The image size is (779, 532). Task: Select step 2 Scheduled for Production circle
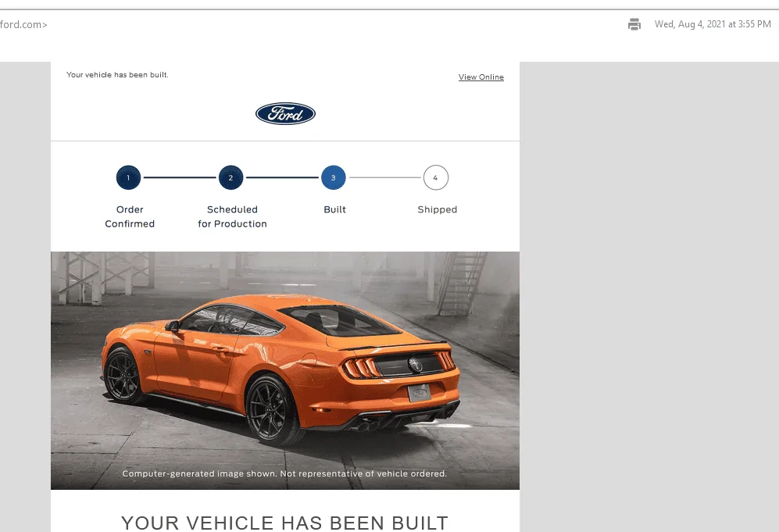point(231,177)
